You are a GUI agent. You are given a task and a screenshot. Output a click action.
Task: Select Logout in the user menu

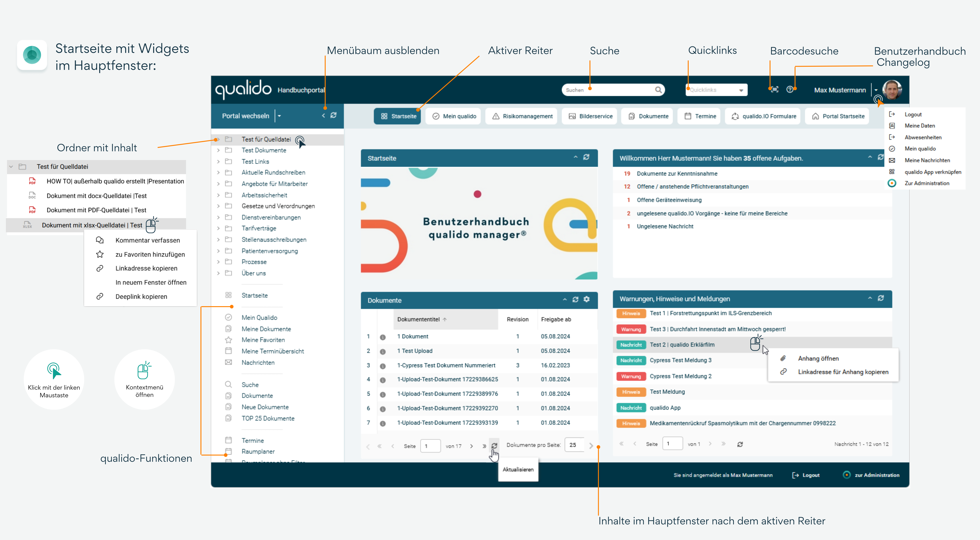(x=913, y=114)
